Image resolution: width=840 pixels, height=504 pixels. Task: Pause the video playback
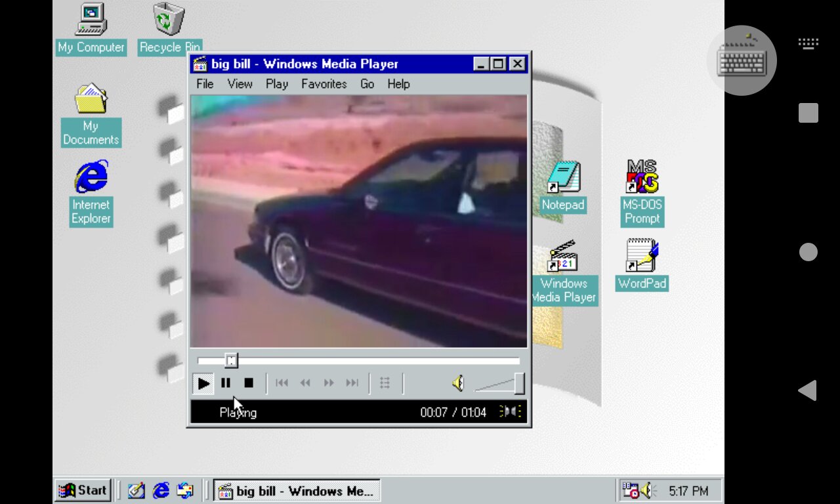tap(226, 383)
